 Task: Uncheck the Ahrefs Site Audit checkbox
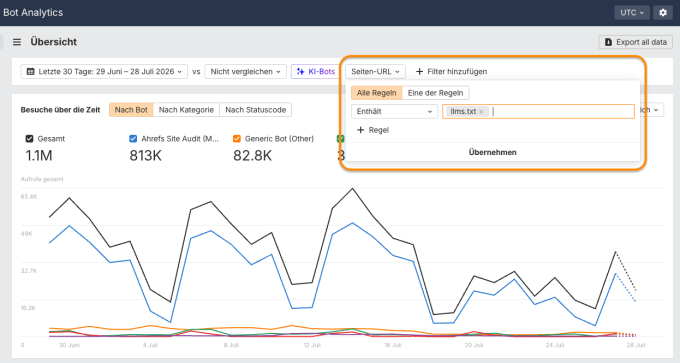coord(133,139)
